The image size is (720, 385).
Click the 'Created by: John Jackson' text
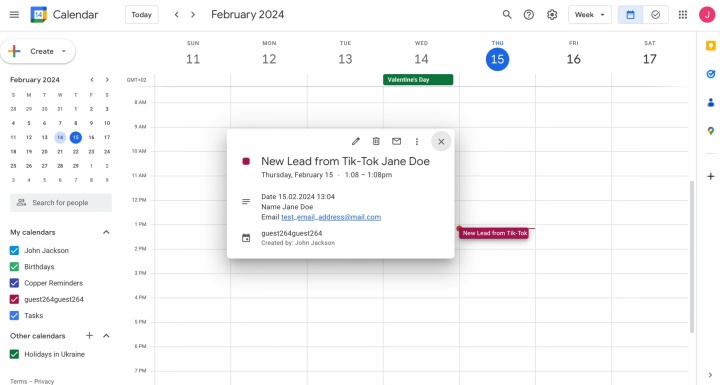click(298, 243)
